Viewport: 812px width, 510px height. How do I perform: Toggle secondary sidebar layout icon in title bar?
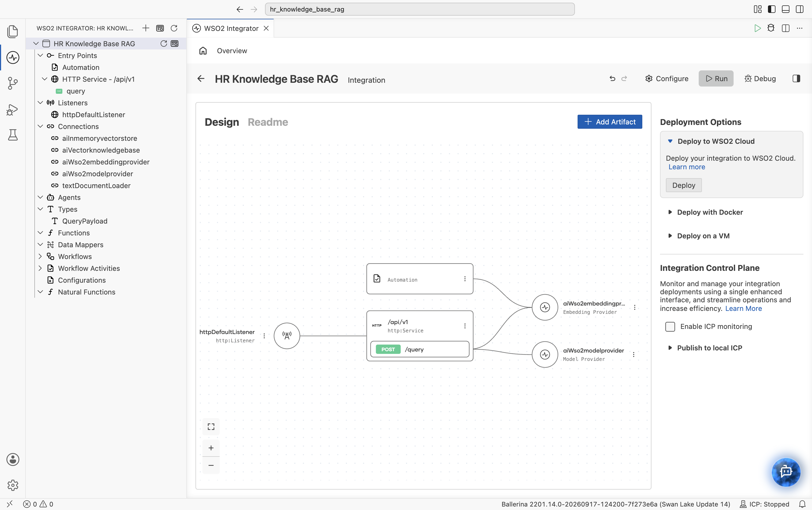(800, 9)
